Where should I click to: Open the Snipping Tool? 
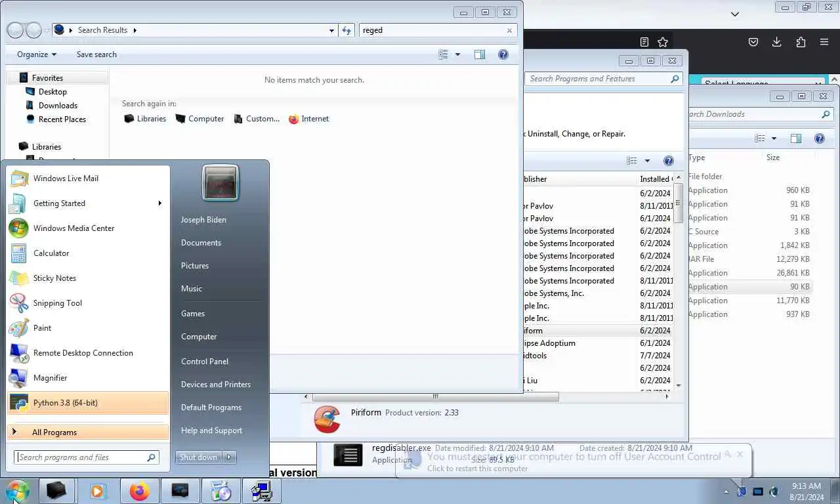click(x=88, y=303)
